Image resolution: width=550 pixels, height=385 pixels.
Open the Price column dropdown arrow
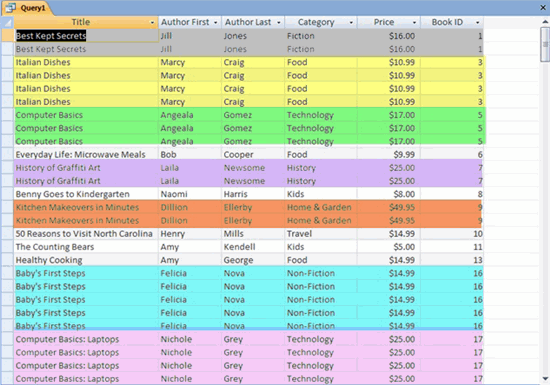click(414, 22)
